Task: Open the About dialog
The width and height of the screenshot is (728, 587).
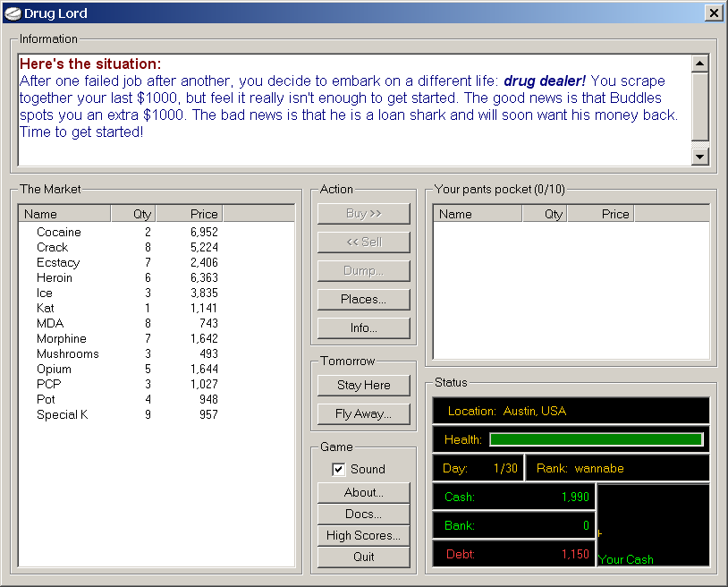Action: 363,492
